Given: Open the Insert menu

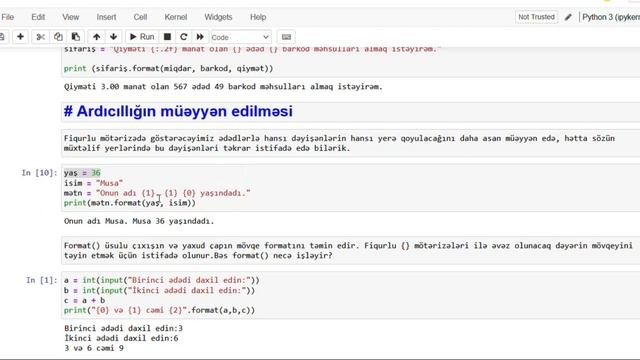Looking at the screenshot, I should pos(106,17).
